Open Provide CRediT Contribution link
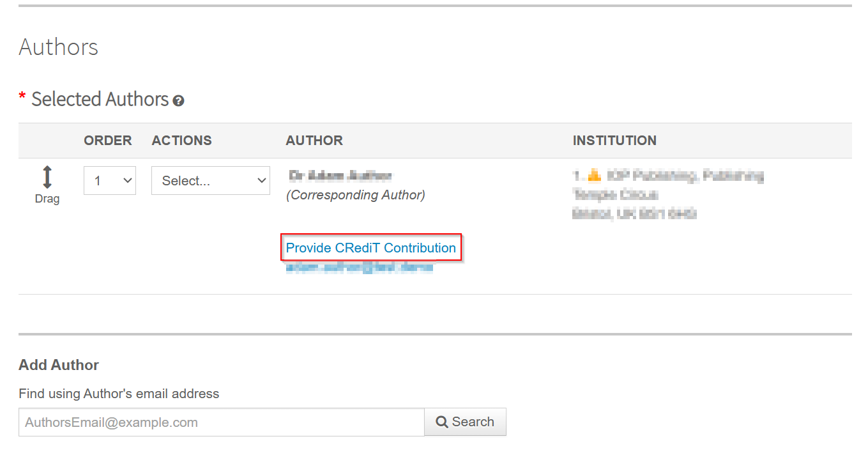868x455 pixels. [371, 248]
